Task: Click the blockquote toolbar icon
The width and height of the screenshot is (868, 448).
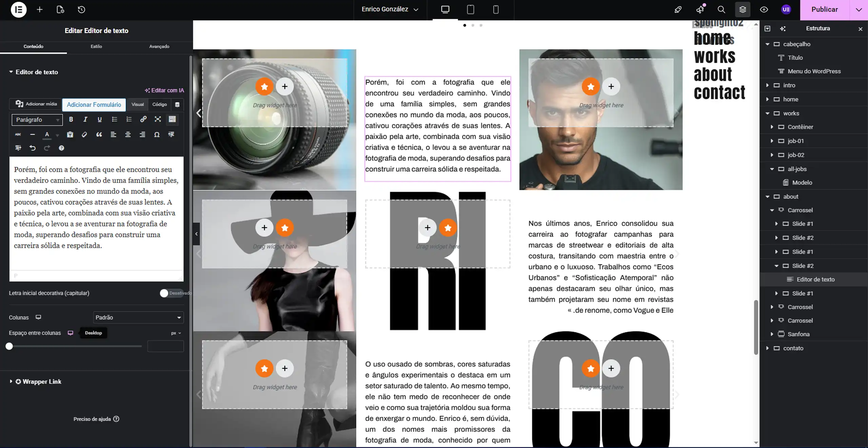Action: tap(99, 135)
